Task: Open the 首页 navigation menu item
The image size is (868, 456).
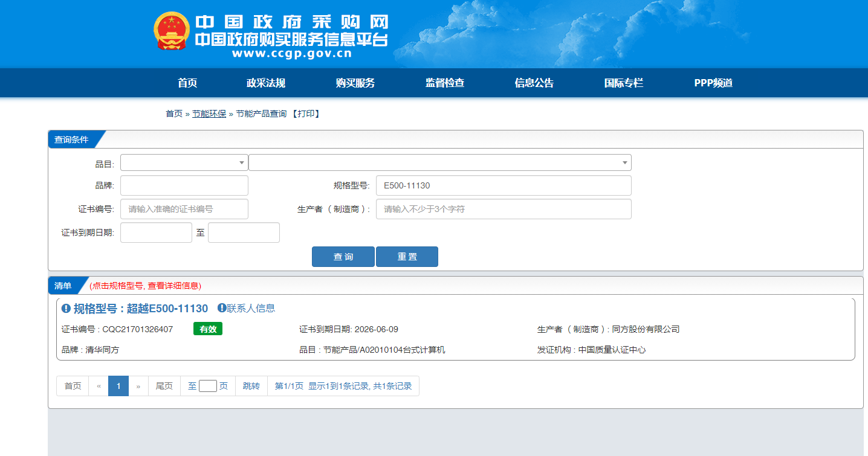Action: [x=187, y=83]
